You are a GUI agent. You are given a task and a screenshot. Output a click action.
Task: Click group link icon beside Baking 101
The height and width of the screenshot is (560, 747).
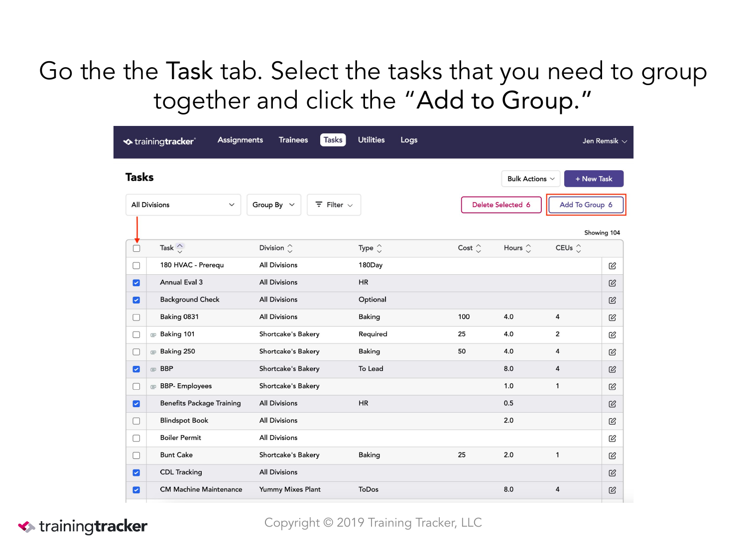coord(153,335)
